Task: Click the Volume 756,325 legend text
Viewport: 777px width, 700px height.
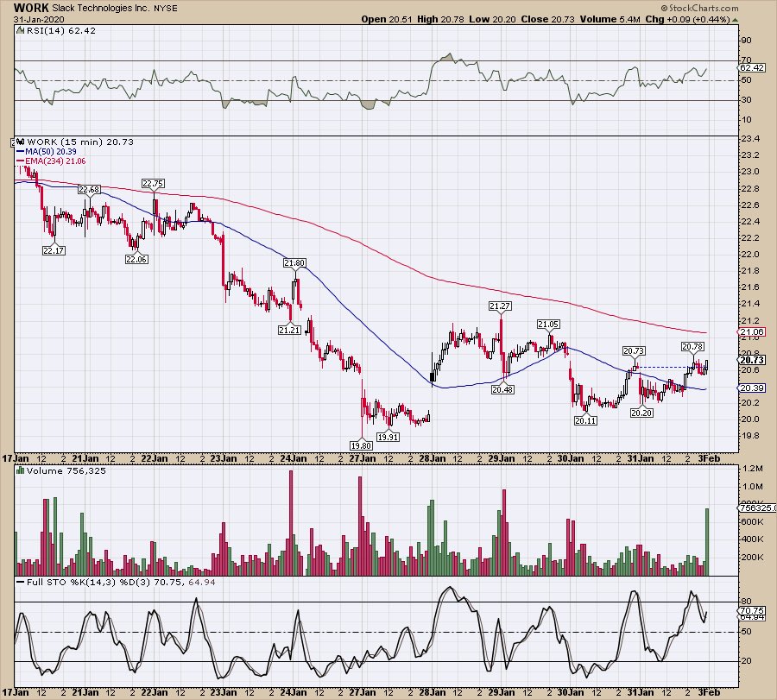Action: 66,470
